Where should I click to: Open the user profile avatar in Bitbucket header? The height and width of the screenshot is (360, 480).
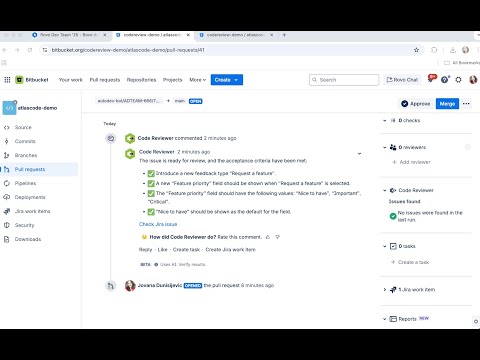tap(473, 80)
